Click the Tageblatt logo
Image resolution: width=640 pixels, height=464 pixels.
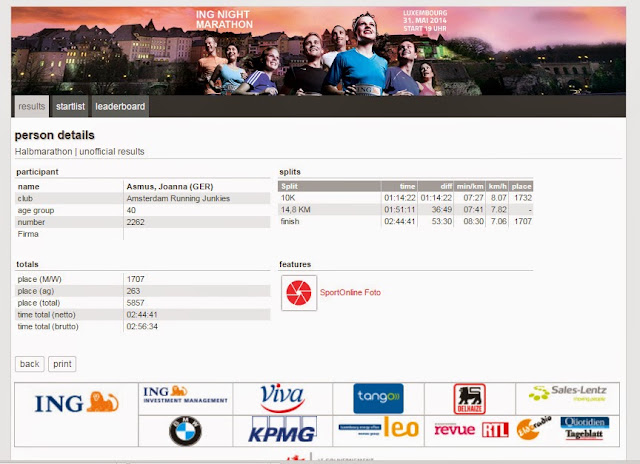[x=584, y=434]
